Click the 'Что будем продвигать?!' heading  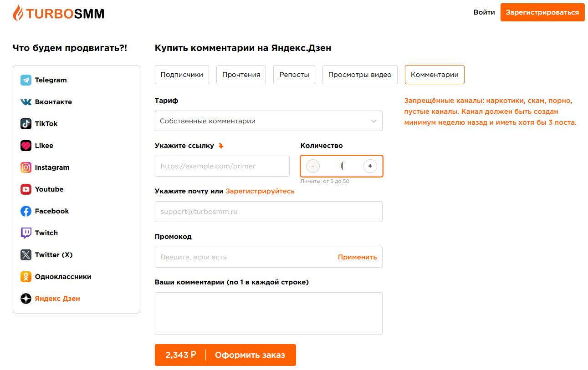70,48
